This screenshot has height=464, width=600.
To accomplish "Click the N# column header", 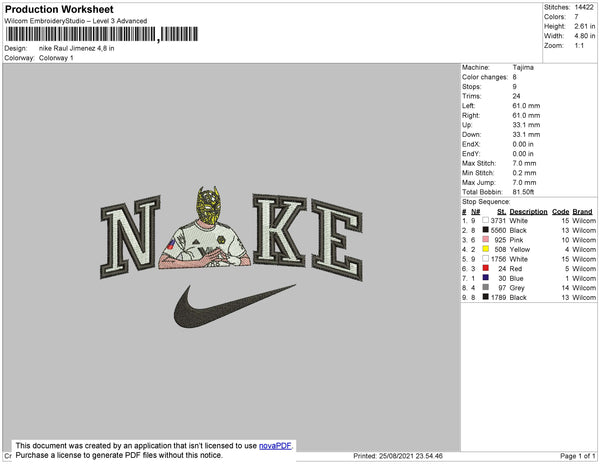I will coord(475,212).
